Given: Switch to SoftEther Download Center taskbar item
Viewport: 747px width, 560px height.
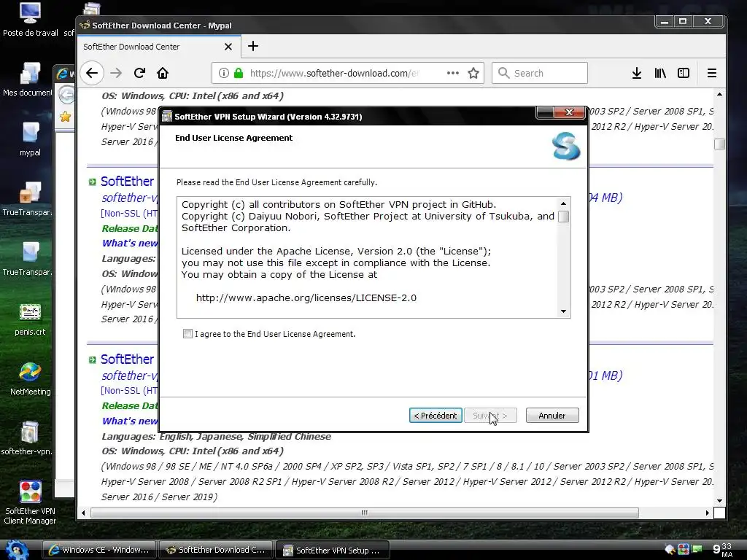Looking at the screenshot, I should coord(216,550).
